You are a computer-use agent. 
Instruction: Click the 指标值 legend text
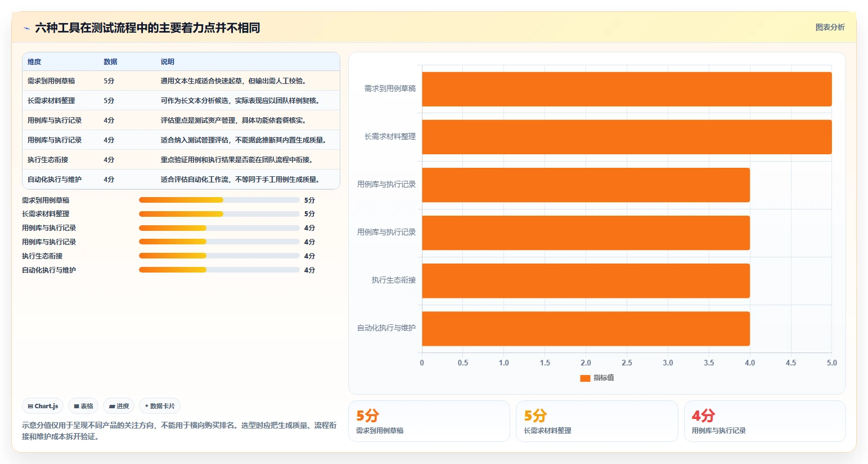click(x=604, y=378)
